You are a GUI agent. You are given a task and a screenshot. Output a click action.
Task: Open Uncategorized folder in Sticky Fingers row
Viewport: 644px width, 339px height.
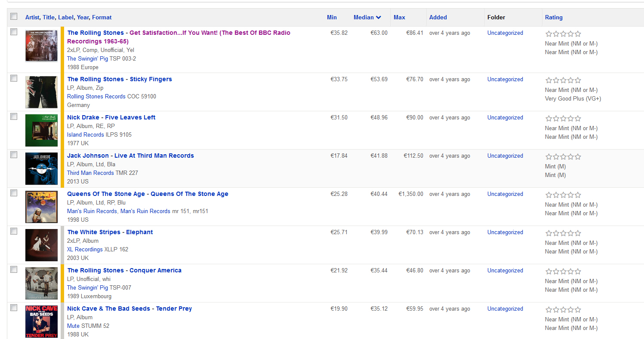click(505, 79)
